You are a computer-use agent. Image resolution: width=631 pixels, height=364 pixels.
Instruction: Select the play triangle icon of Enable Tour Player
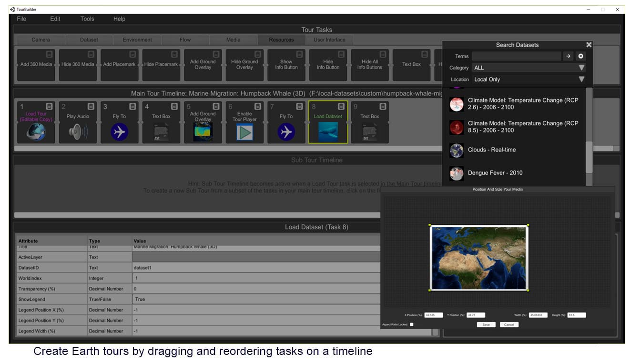click(244, 132)
